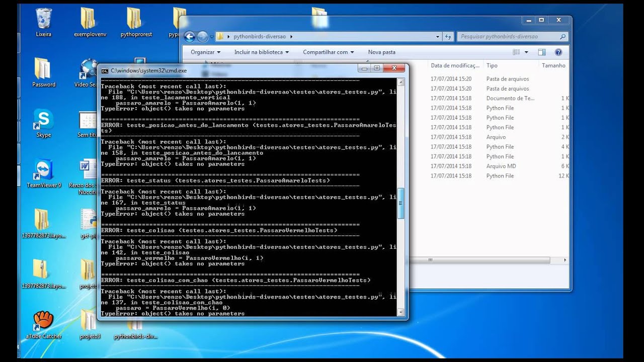This screenshot has width=644, height=362.
Task: Click the cmd window vertical scrollbar thumb
Action: 401,204
